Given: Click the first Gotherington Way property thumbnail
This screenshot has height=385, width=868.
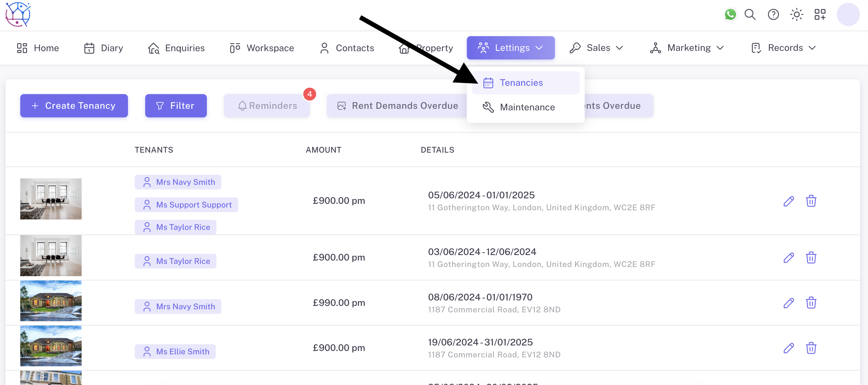Looking at the screenshot, I should 51,199.
